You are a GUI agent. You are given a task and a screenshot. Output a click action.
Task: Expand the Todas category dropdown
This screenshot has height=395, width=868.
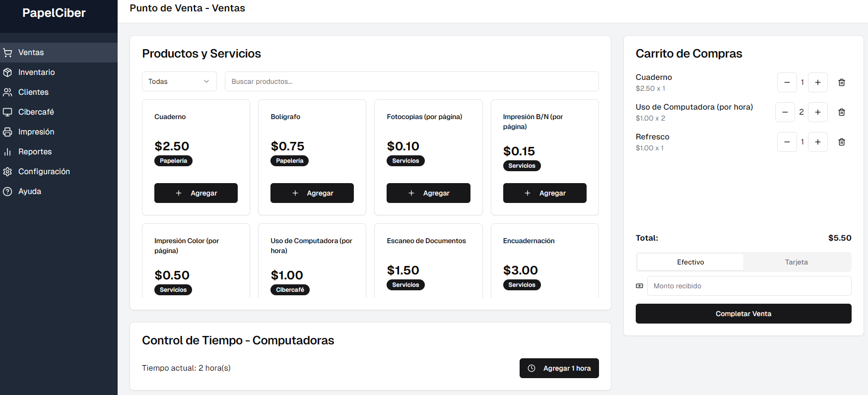179,81
